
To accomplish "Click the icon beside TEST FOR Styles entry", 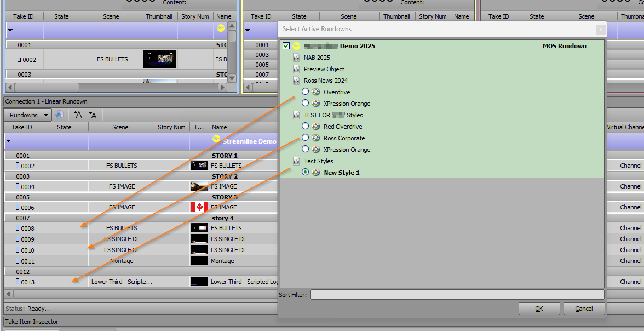I will (x=296, y=115).
